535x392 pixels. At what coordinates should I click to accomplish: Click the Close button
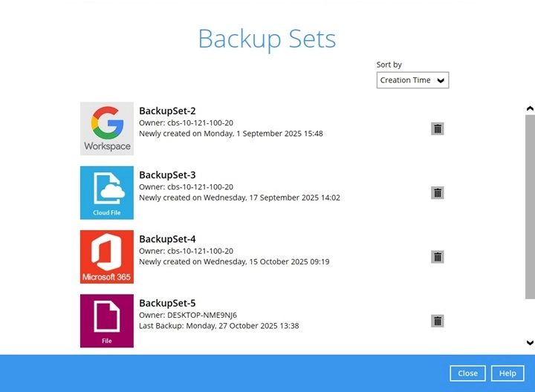pos(467,373)
